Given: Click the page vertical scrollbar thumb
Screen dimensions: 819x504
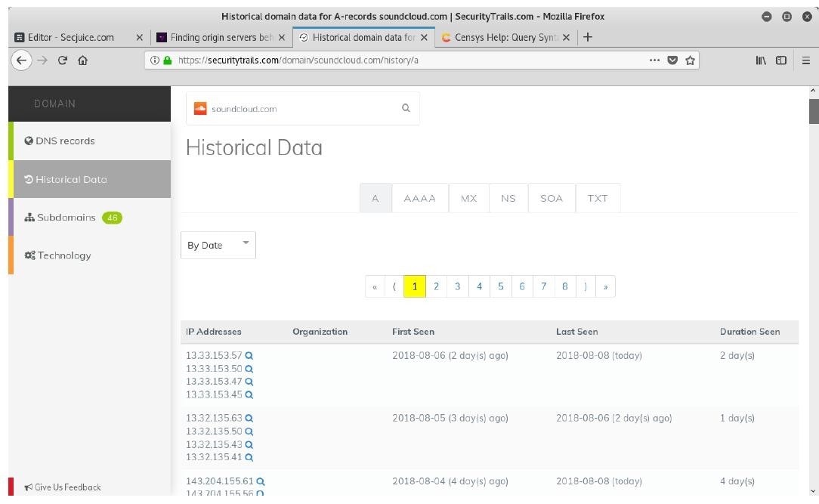Looking at the screenshot, I should [x=813, y=111].
